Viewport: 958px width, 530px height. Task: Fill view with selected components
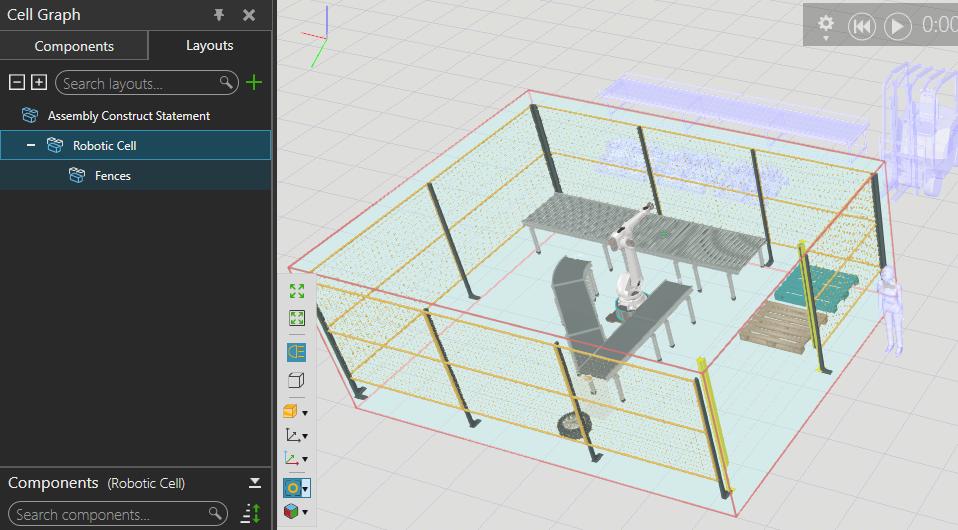click(296, 318)
